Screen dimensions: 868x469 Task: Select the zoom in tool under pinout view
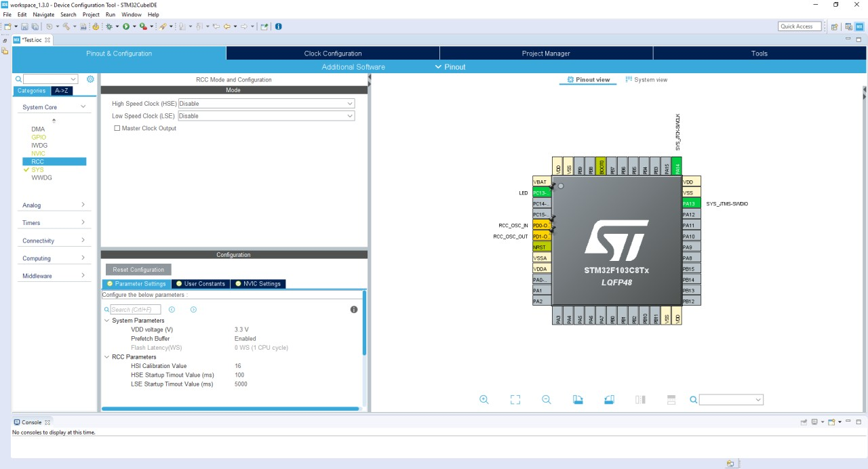484,399
